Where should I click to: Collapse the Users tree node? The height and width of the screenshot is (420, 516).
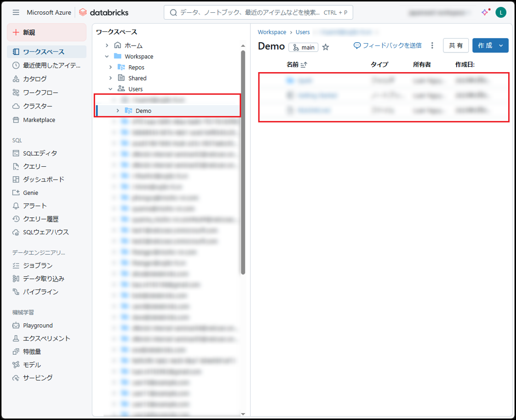[110, 89]
